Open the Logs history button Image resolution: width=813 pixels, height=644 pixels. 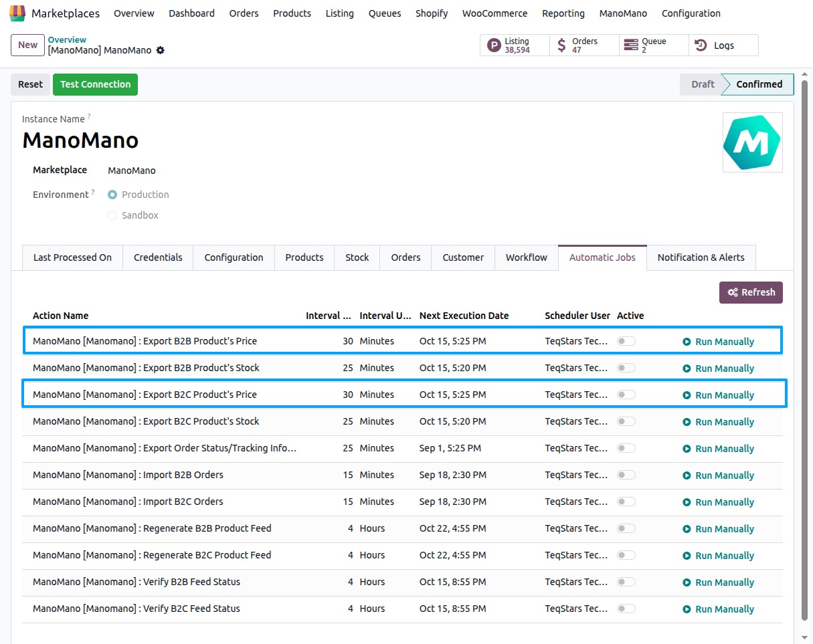point(723,45)
